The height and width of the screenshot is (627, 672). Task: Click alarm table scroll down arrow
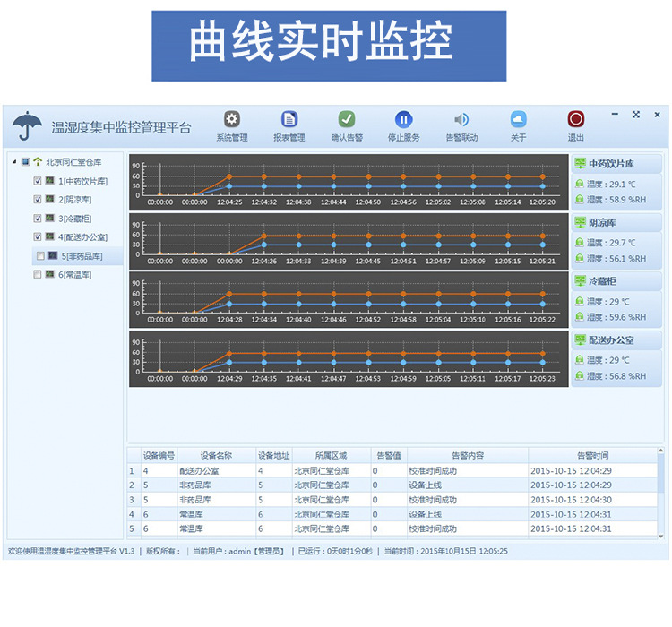660,537
